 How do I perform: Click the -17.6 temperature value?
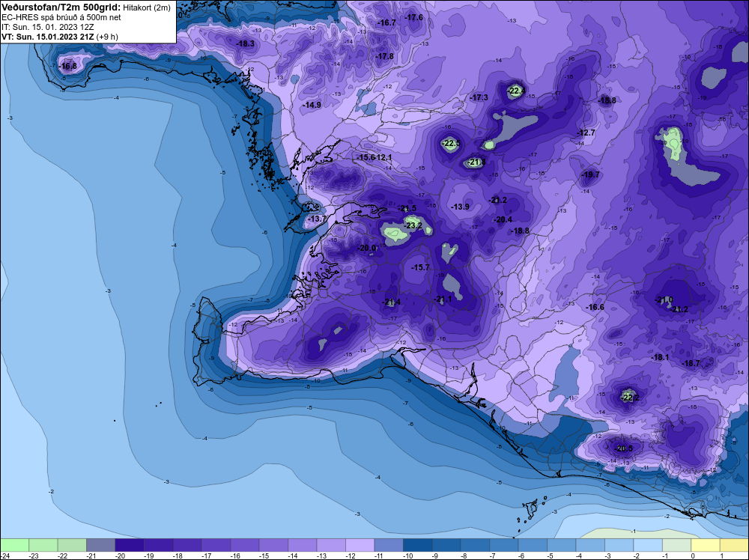point(413,17)
